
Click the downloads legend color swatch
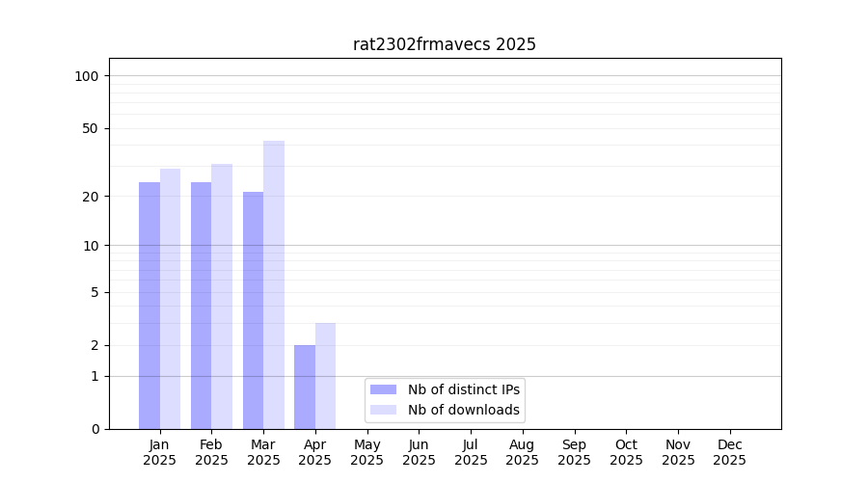[x=383, y=410]
